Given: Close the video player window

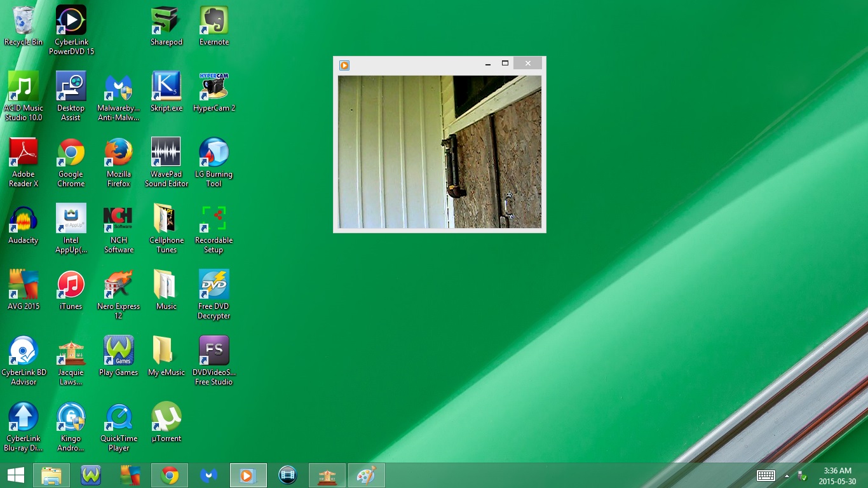Looking at the screenshot, I should pos(527,64).
